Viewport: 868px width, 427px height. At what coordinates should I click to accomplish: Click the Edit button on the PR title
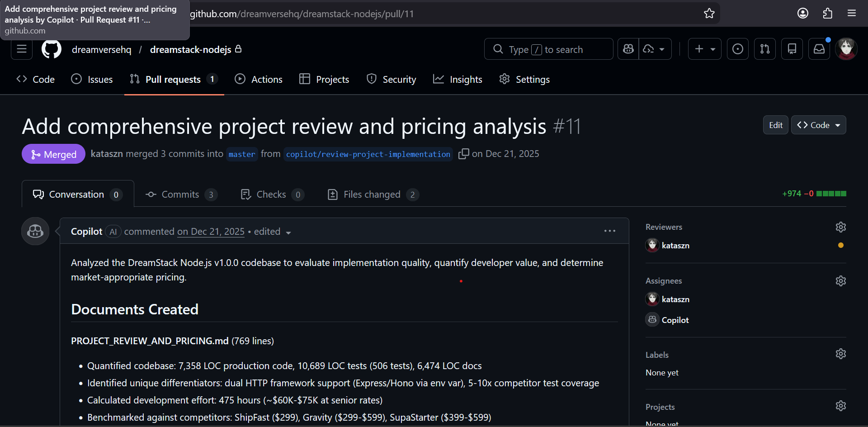coord(775,125)
